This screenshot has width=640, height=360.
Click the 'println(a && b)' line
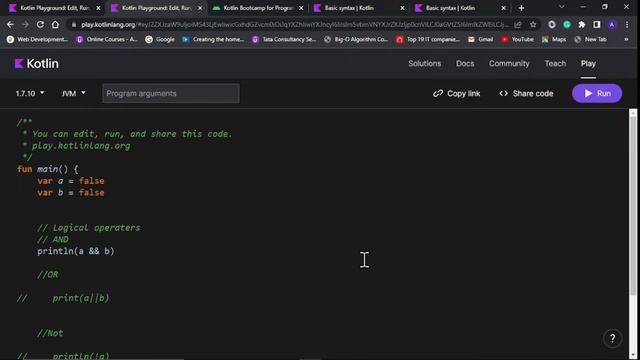click(76, 251)
